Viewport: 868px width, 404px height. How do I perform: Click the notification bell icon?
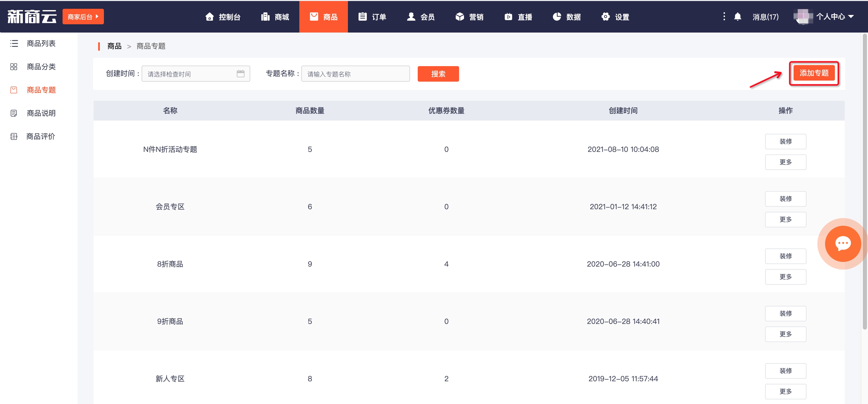pos(738,17)
